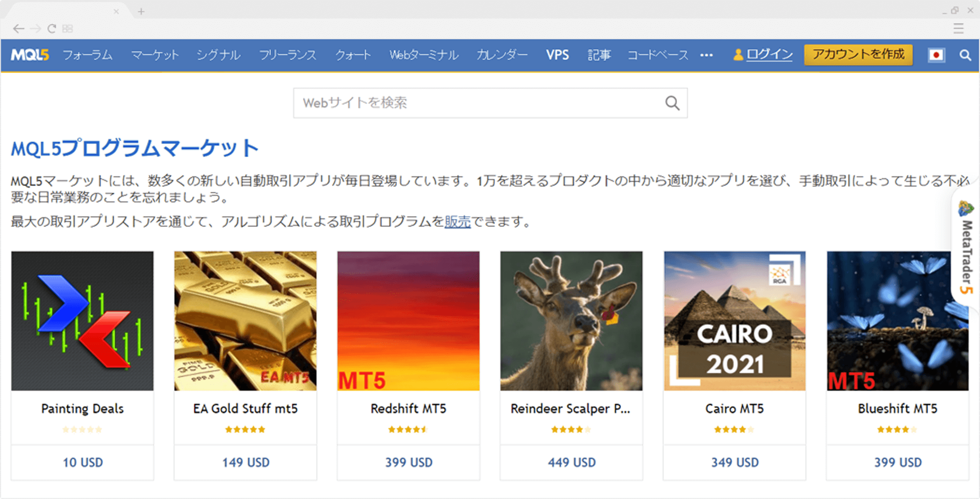Viewport: 980px width, 499px height.
Task: Select VPS in the navigation bar
Action: 558,55
